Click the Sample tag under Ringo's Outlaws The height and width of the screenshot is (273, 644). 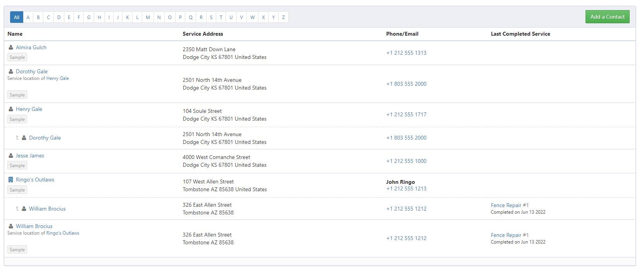pos(17,190)
